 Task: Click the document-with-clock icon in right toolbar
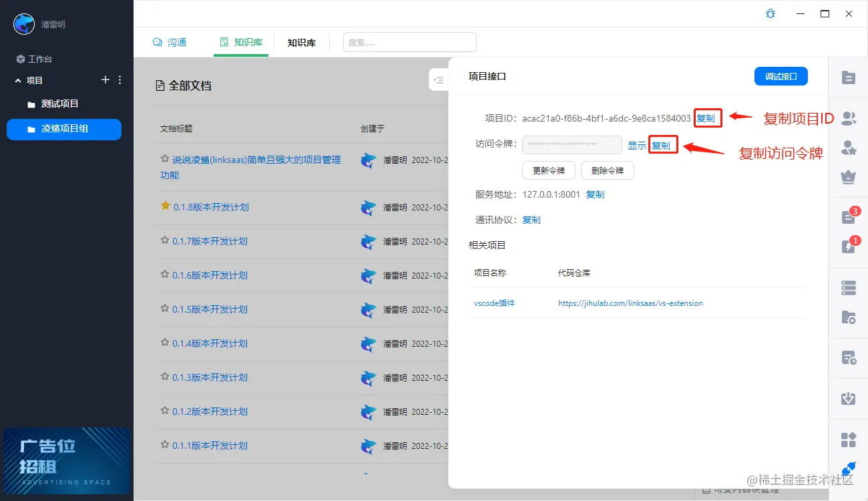[x=849, y=358]
